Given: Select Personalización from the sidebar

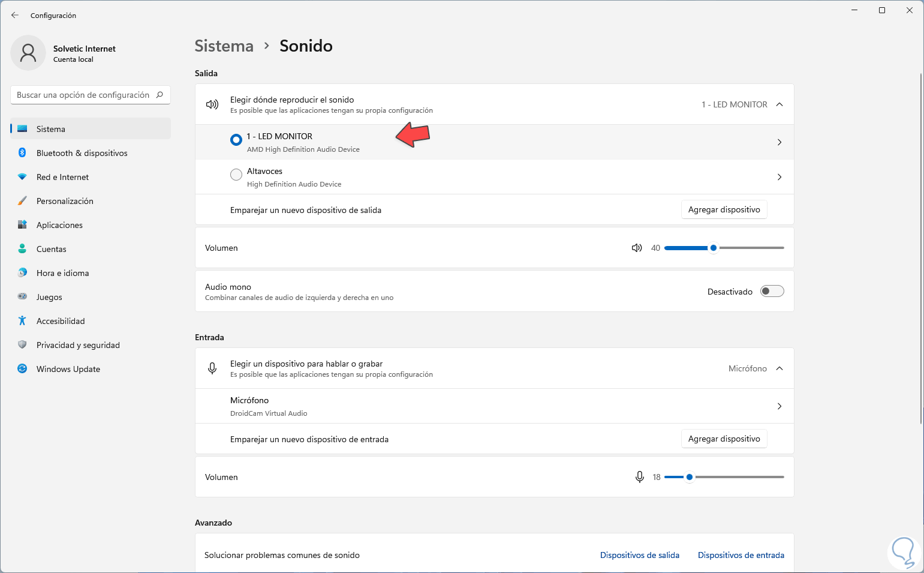Looking at the screenshot, I should point(65,201).
